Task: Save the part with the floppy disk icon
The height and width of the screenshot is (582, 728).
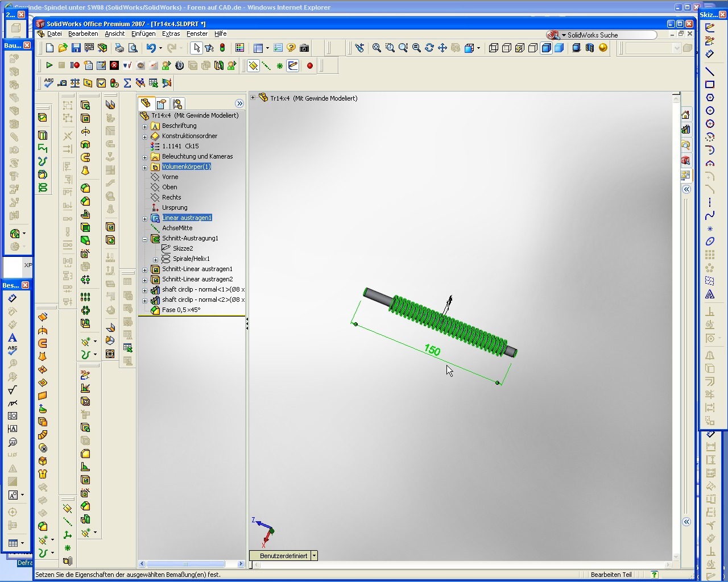Action: tap(76, 48)
